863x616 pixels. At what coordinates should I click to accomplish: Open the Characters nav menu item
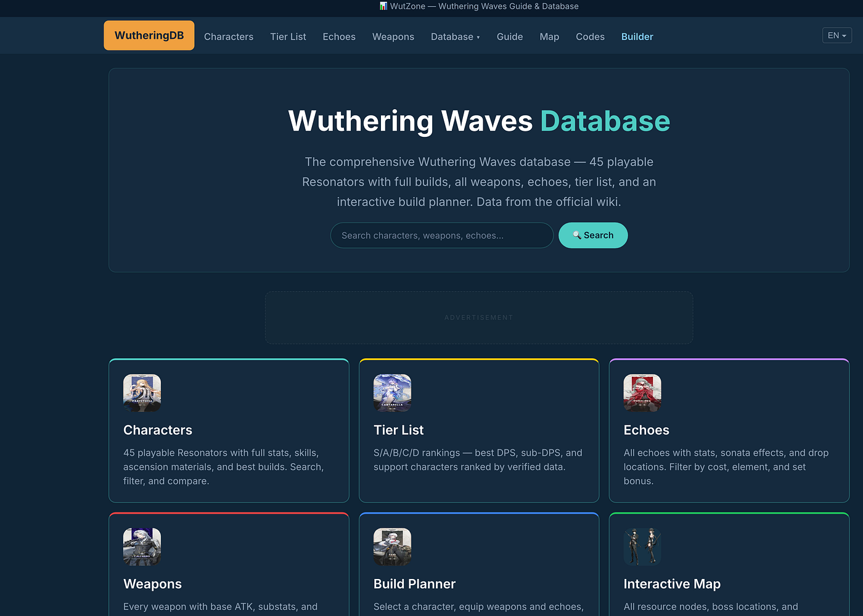coord(229,36)
